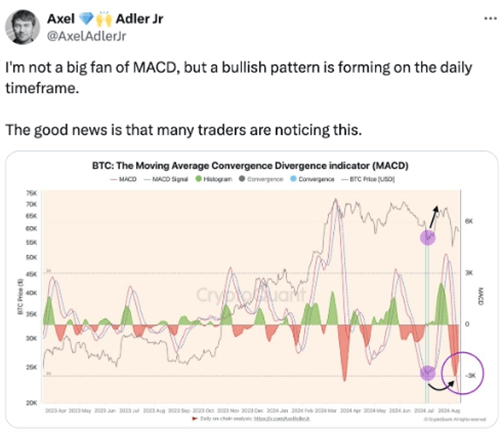Click the curved black arrow near -3K
This screenshot has height=432, width=500.
pyautogui.click(x=441, y=385)
